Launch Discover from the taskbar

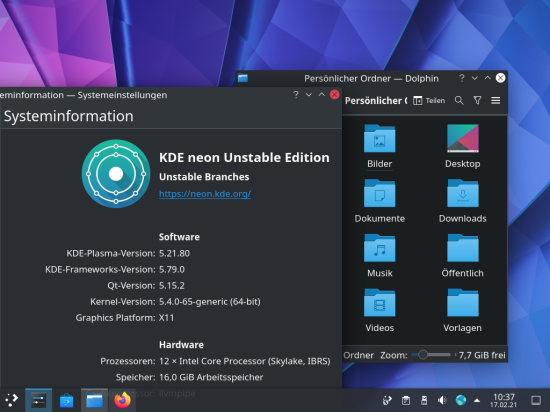point(66,400)
